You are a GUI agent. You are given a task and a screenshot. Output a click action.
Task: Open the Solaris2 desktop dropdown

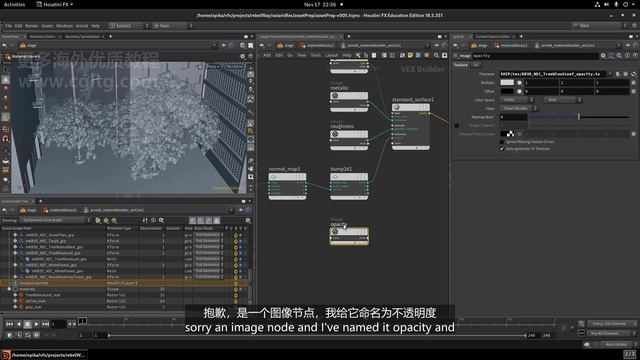[x=129, y=26]
